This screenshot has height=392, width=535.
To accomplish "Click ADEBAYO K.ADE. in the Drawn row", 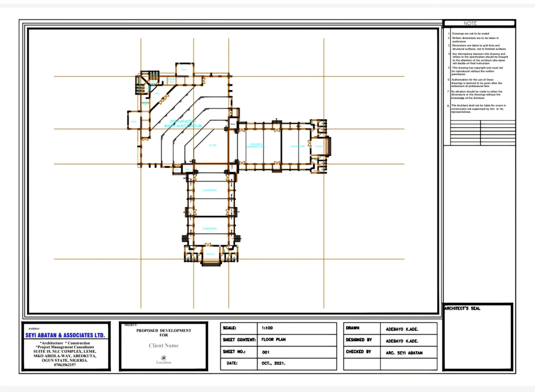I will [x=402, y=329].
